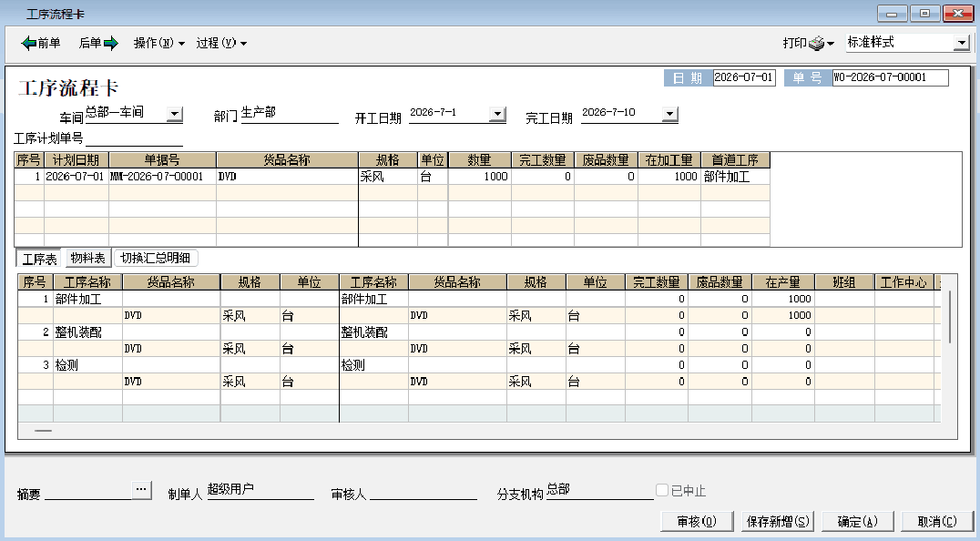Click the 工作中心 column header

pyautogui.click(x=903, y=282)
